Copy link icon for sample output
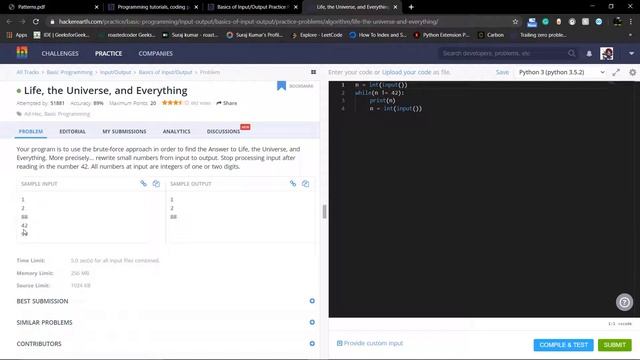 tap(293, 183)
